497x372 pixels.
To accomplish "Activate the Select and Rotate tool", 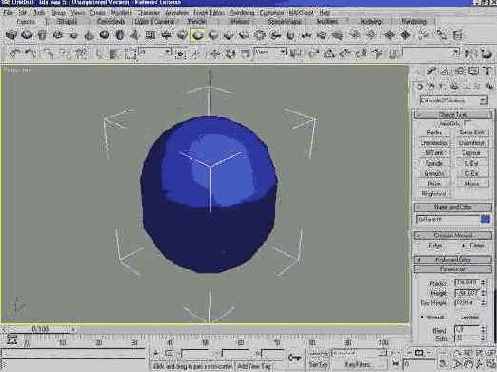I will tap(230, 53).
